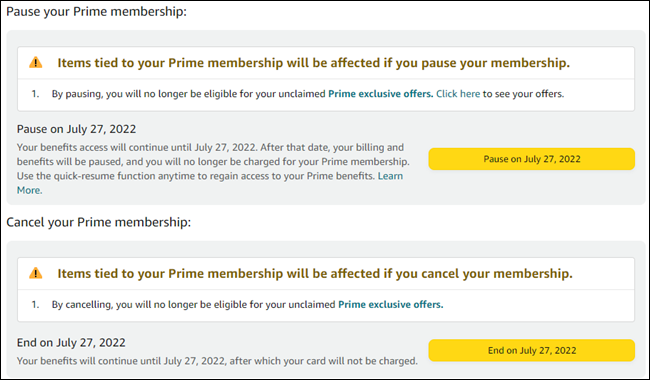Click the warning icon in the cancel alert

coord(36,274)
